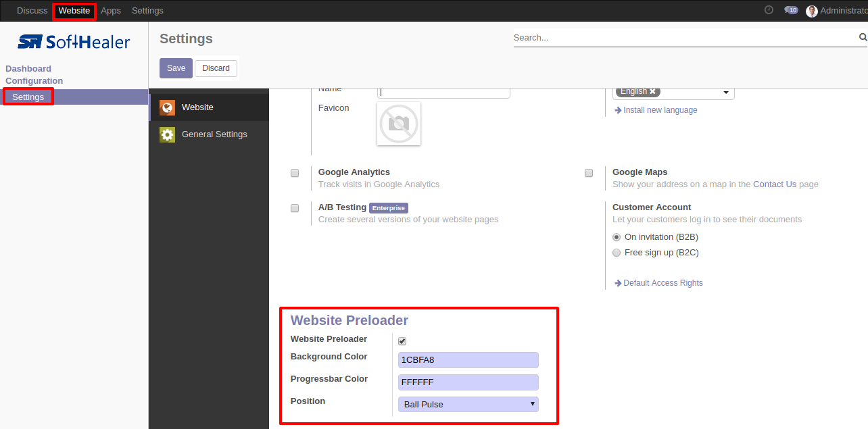
Task: Select Free sign up (B2C) radio
Action: pyautogui.click(x=617, y=253)
